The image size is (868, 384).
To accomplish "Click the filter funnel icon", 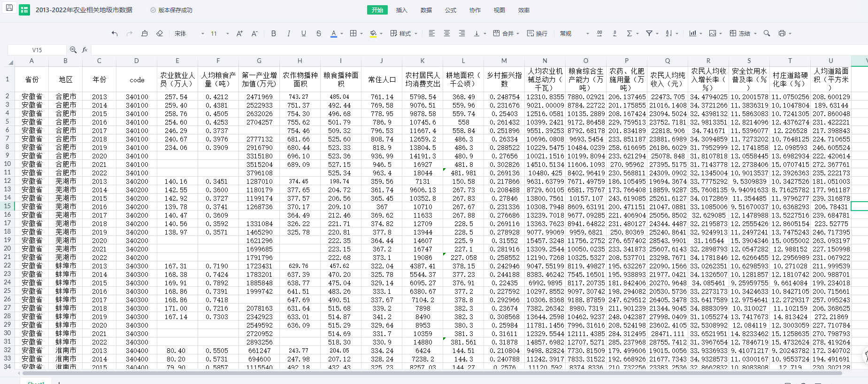I will point(649,33).
